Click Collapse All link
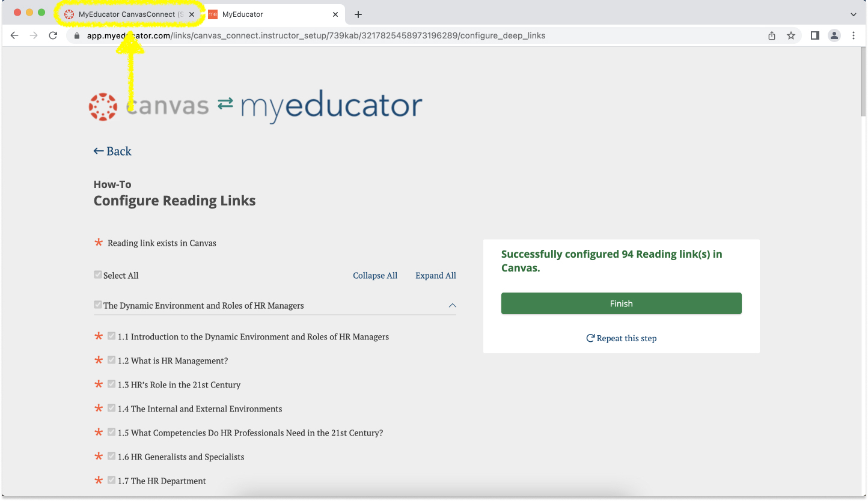Image resolution: width=868 pixels, height=501 pixels. pos(375,276)
